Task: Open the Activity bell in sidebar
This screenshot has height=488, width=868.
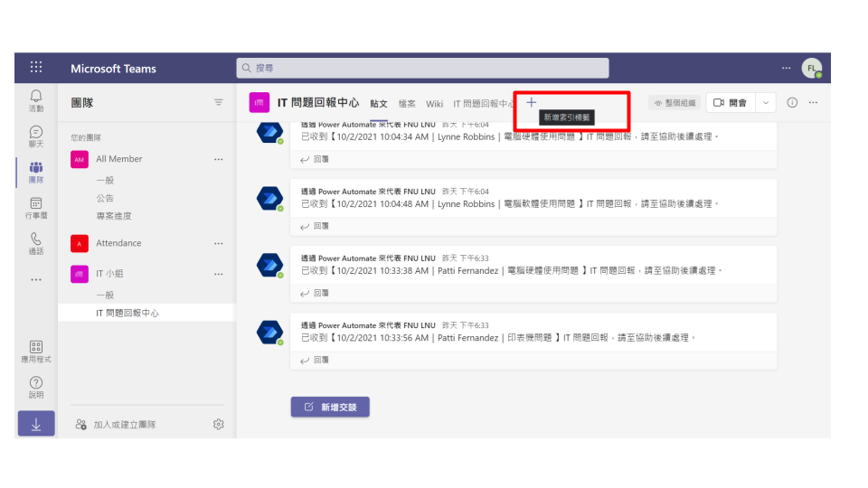Action: (36, 100)
